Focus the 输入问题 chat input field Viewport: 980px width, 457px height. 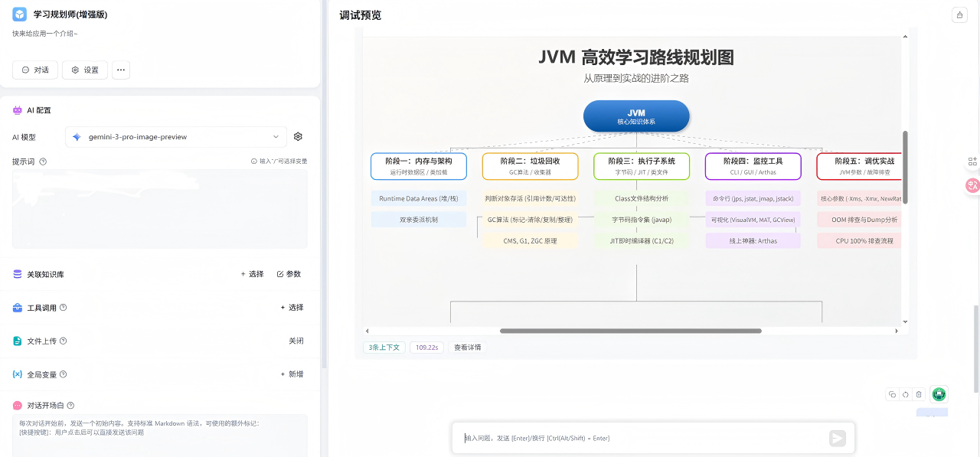(x=643, y=438)
